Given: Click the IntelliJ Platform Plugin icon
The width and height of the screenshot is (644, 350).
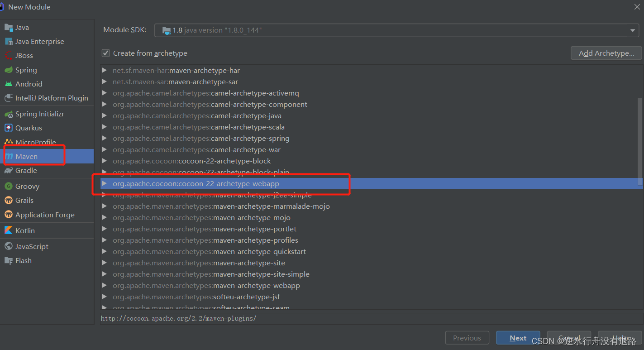Looking at the screenshot, I should [9, 98].
